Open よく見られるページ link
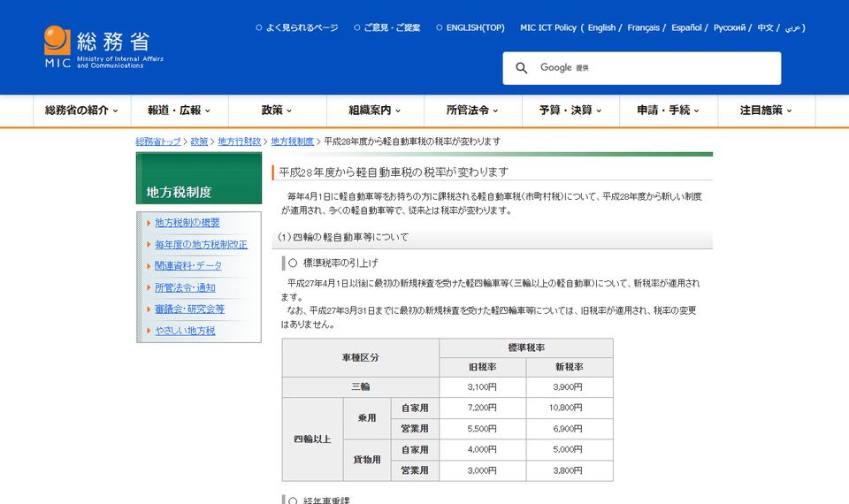 (302, 27)
